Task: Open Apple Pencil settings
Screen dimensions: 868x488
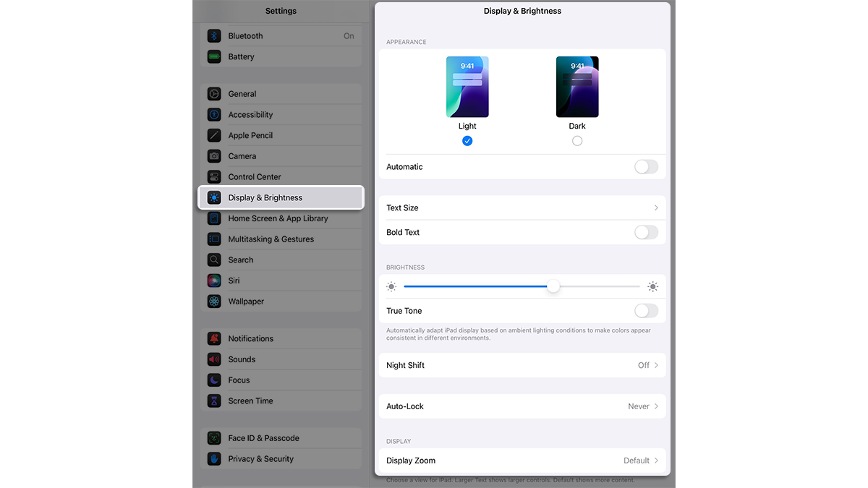Action: (x=281, y=135)
